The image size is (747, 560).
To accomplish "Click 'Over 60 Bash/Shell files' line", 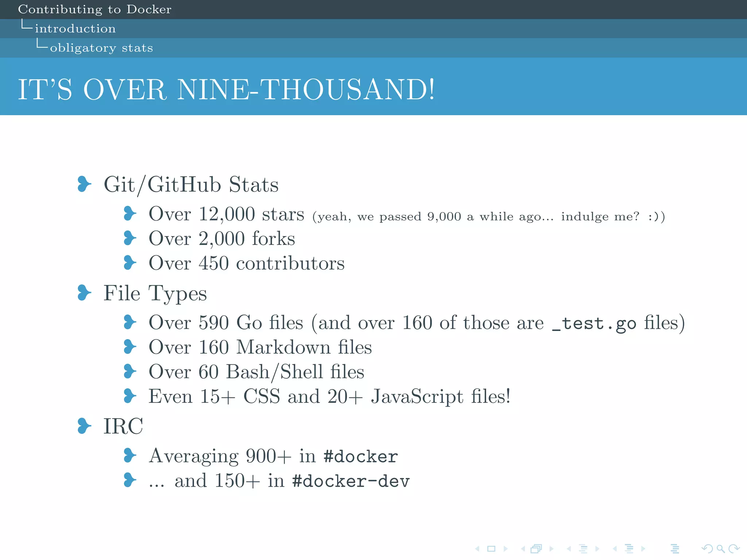I will [256, 372].
